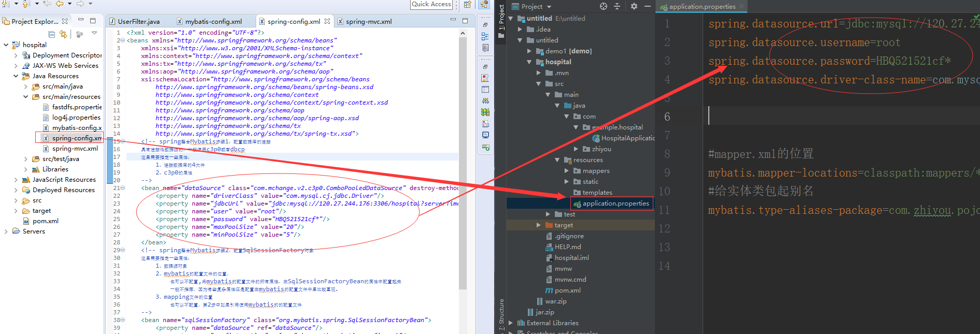Fold the beans element at line 2
Image resolution: width=980 pixels, height=334 pixels.
[x=123, y=40]
